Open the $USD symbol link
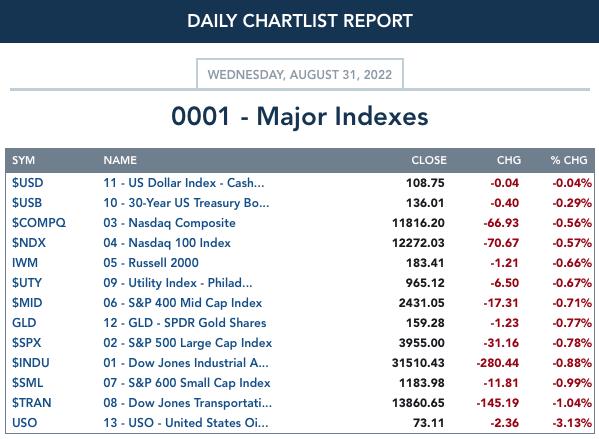This screenshot has width=599, height=439. (28, 183)
